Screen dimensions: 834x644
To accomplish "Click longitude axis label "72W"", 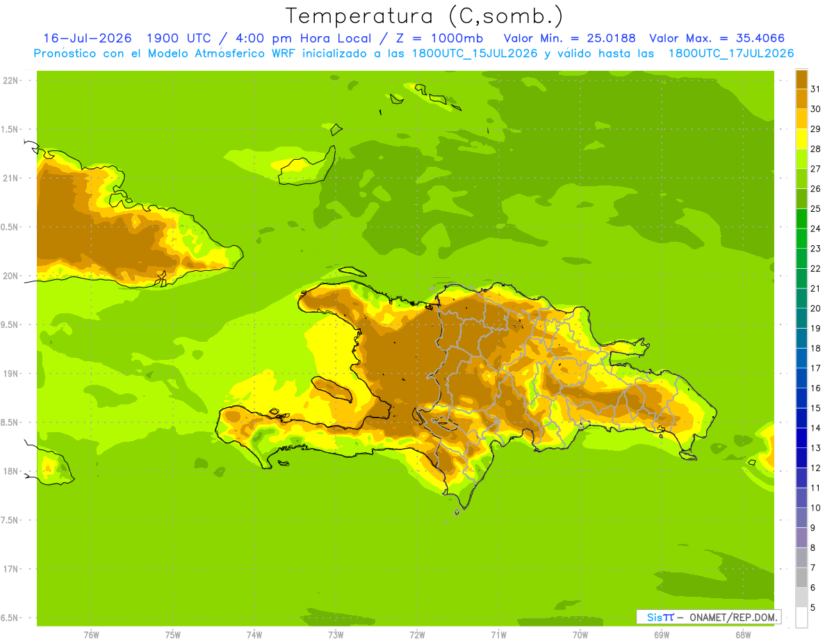I will 417,636.
